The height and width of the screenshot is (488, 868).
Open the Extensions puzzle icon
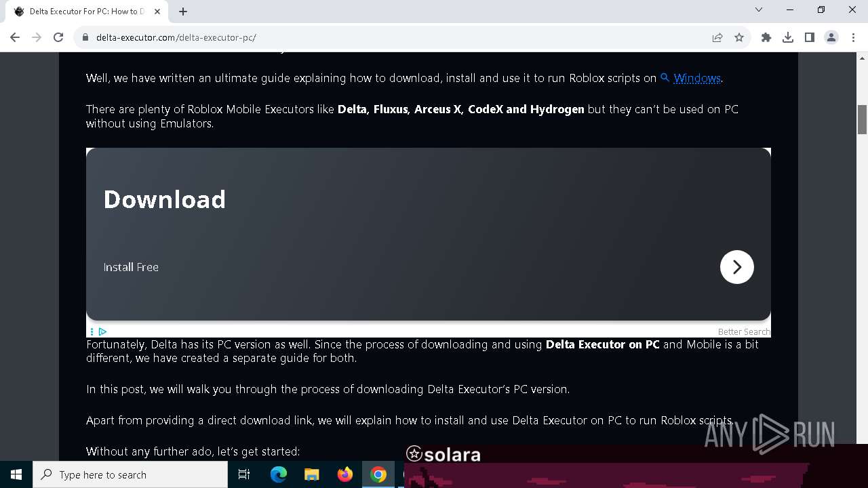(x=766, y=37)
